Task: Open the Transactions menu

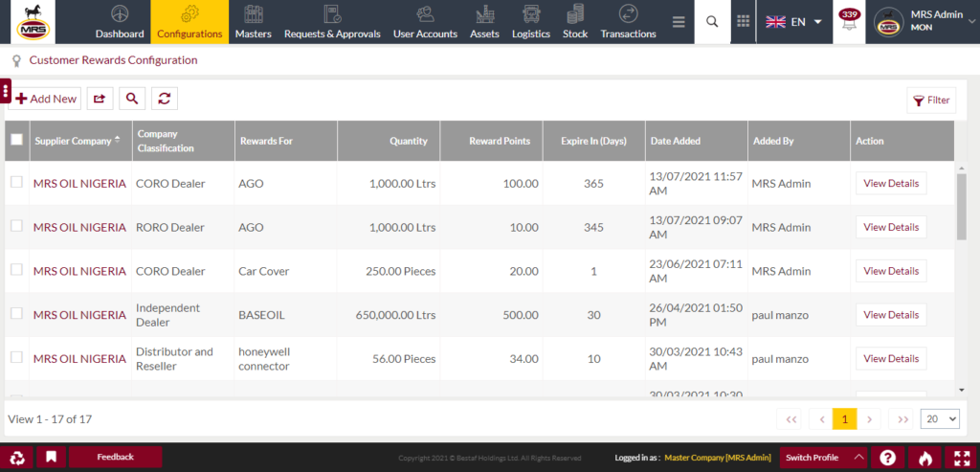Action: pos(628,22)
